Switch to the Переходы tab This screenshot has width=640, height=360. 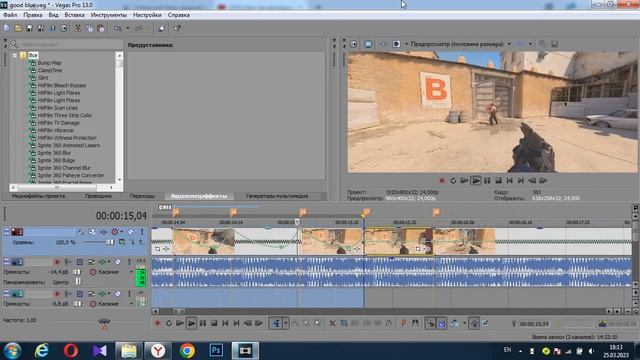pyautogui.click(x=142, y=196)
